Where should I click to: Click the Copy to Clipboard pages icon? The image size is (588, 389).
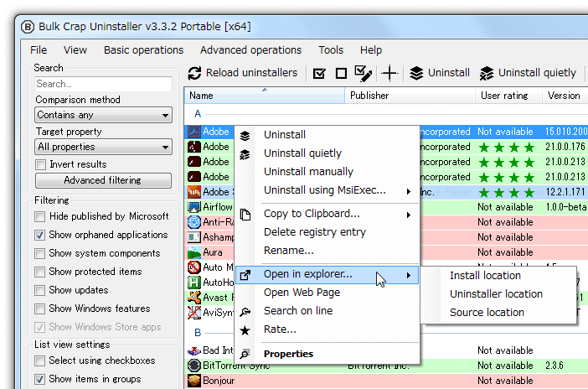click(245, 215)
